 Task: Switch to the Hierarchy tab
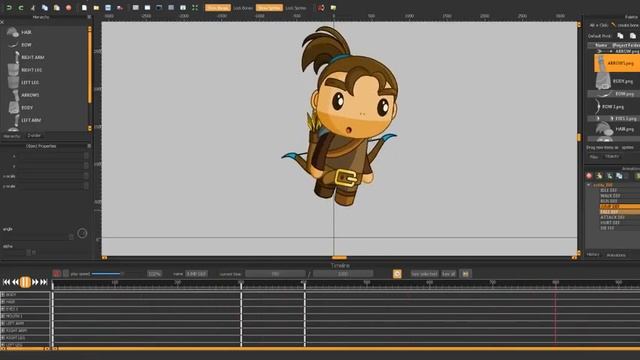point(12,136)
